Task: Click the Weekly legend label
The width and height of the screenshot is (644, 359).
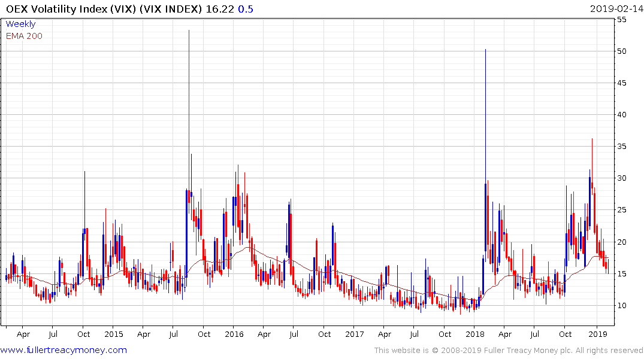Action: click(x=20, y=24)
